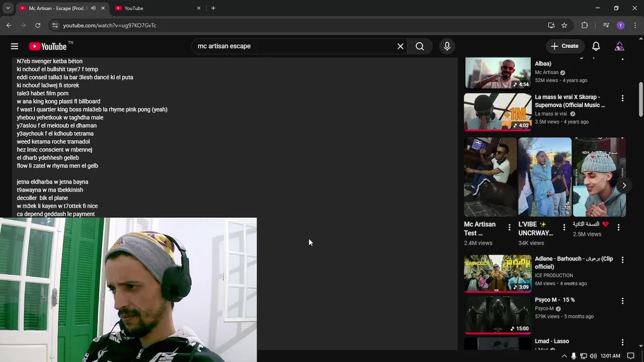Open the taskbar notification center icon
The image size is (644, 362).
click(631, 356)
